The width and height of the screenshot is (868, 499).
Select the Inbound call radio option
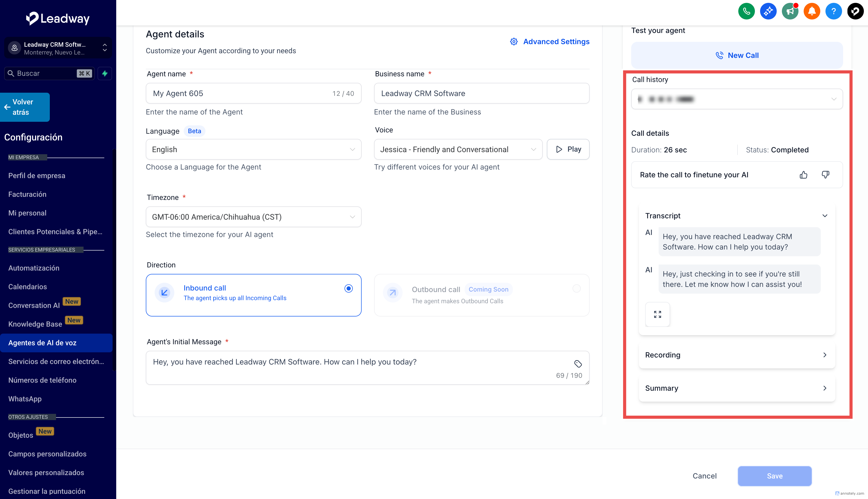[x=348, y=288]
